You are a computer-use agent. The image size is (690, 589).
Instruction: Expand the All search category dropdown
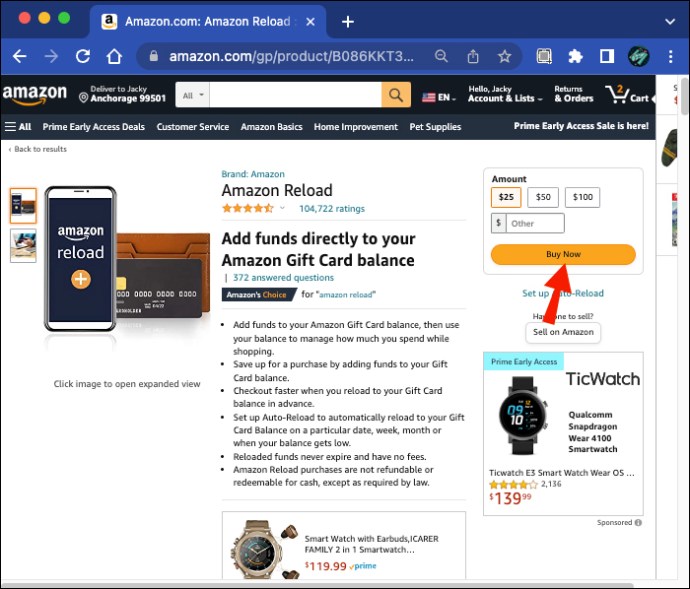point(193,95)
